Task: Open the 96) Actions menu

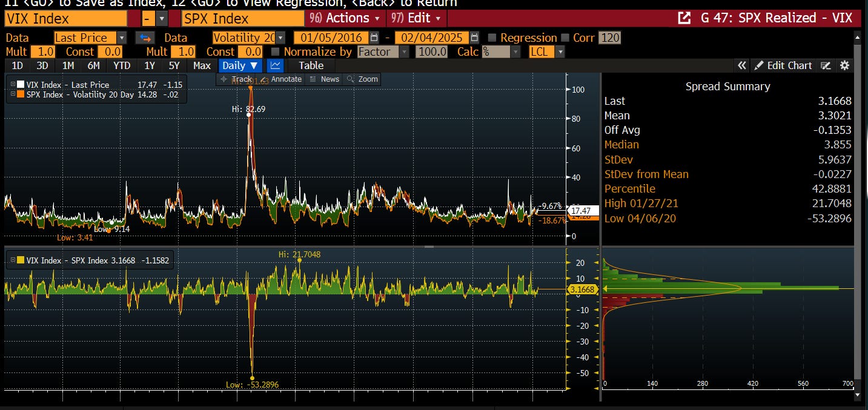Action: [x=345, y=18]
